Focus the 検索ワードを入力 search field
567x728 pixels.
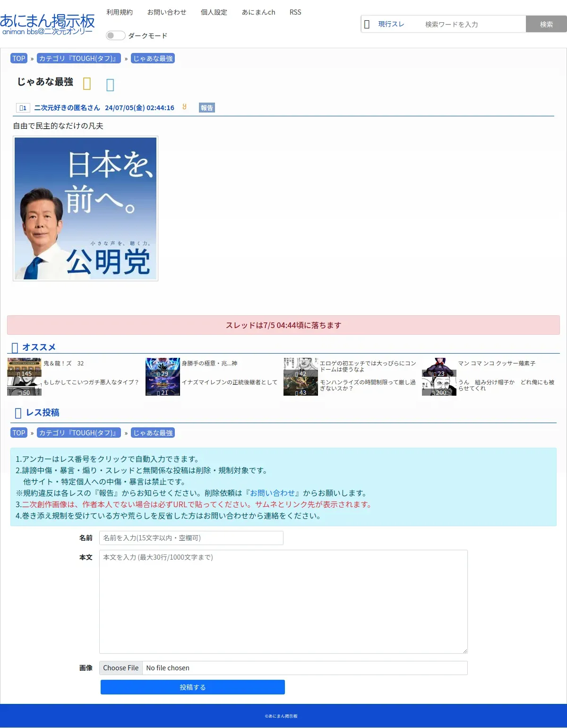[473, 24]
